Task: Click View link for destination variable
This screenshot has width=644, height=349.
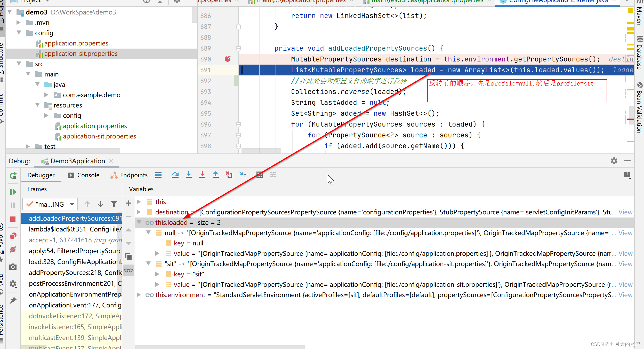Action: pos(625,212)
